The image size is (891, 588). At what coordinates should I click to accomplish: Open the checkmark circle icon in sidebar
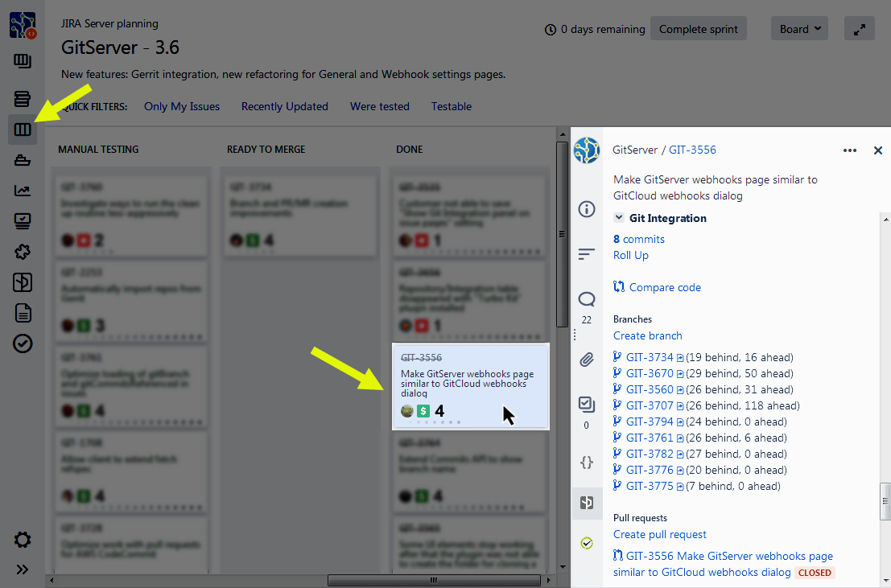click(x=23, y=343)
